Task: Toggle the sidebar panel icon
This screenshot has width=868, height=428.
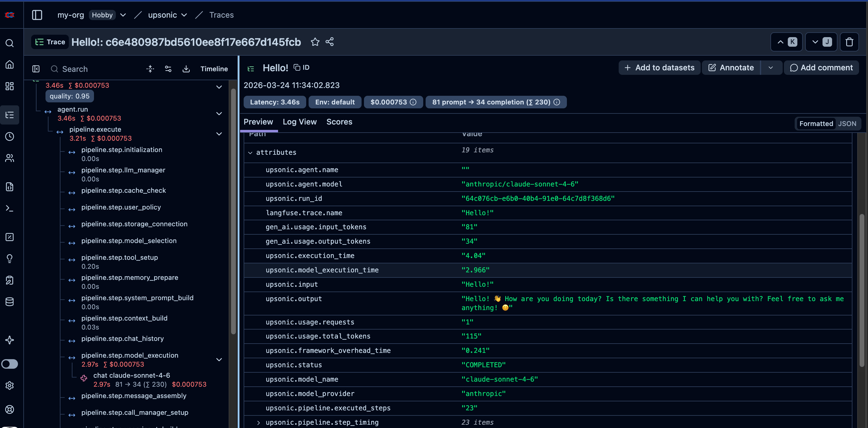Action: 37,15
